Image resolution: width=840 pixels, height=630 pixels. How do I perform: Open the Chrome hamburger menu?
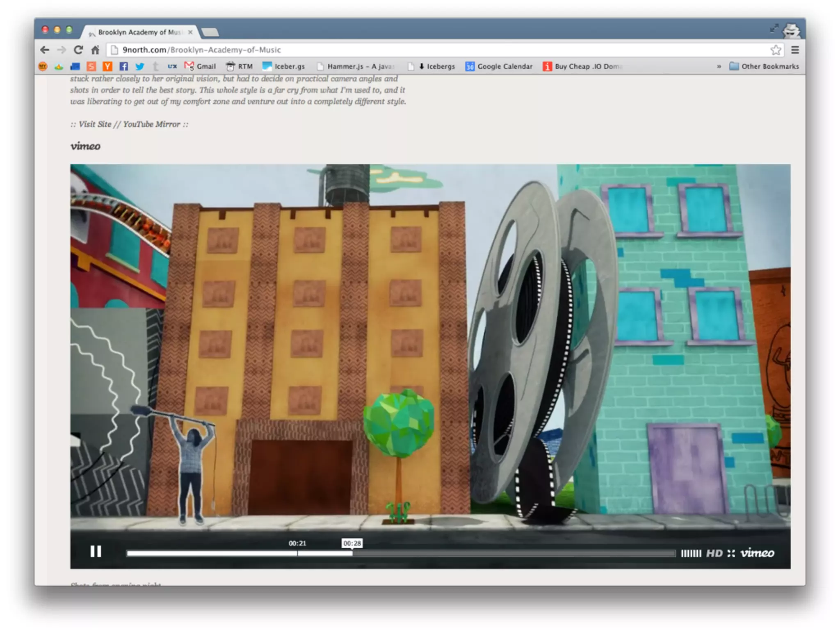[x=795, y=50]
